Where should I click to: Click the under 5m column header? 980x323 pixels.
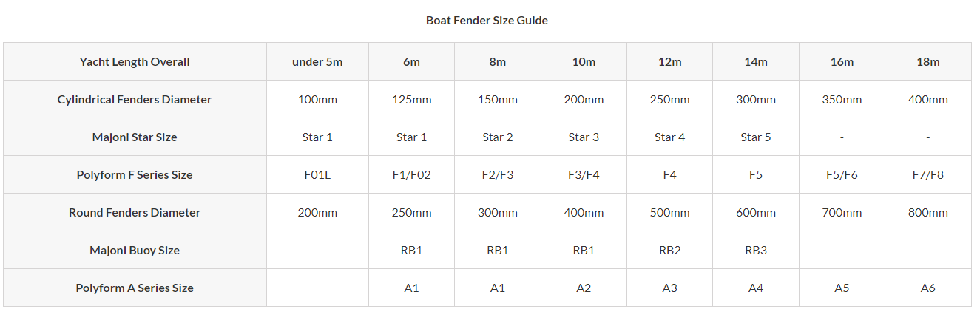click(x=317, y=62)
